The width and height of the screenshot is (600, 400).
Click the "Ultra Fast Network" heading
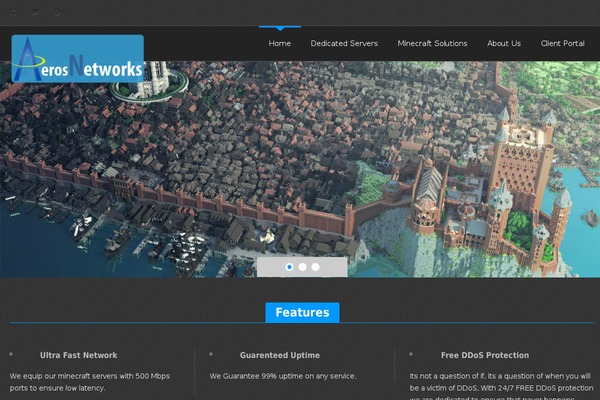pyautogui.click(x=78, y=355)
